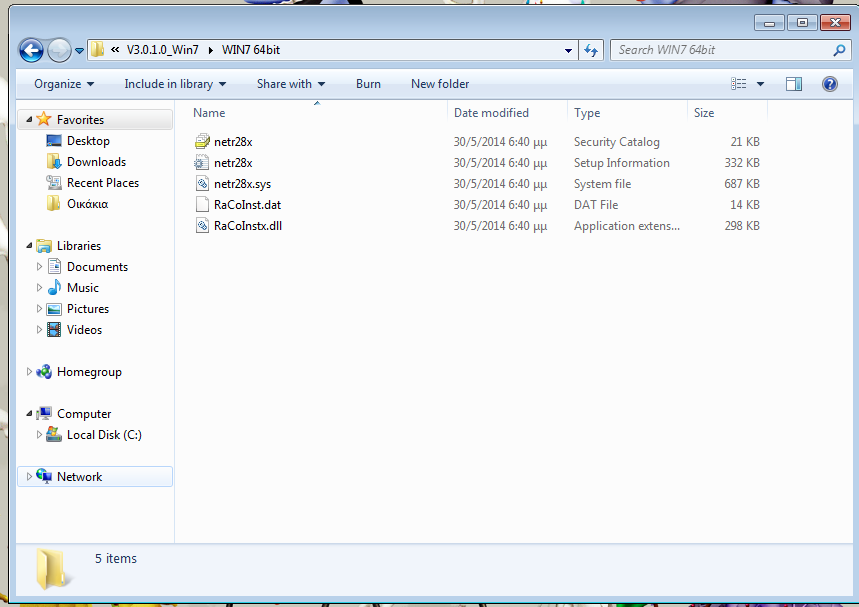Expand the Homegroup node

coord(29,371)
